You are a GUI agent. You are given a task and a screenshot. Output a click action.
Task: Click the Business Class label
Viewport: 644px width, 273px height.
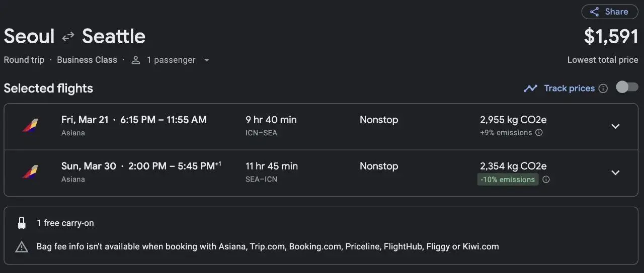(x=87, y=60)
